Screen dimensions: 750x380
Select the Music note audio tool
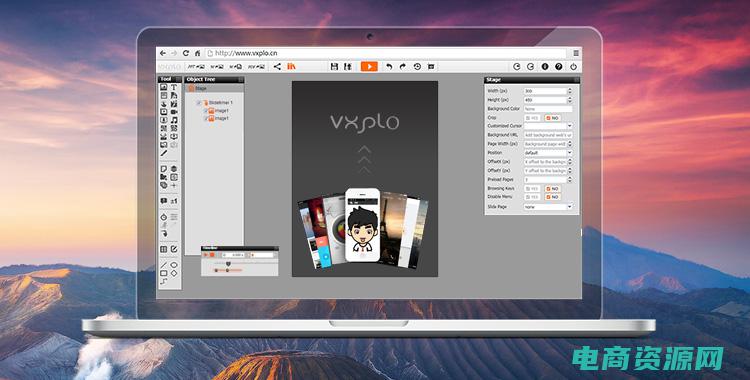(x=174, y=120)
